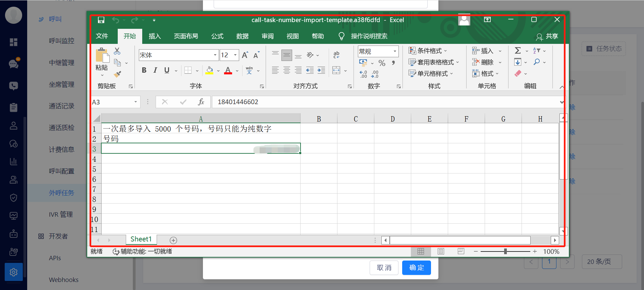Viewport: 644px width, 290px height.
Task: Toggle center horizontal alignment
Action: click(287, 70)
